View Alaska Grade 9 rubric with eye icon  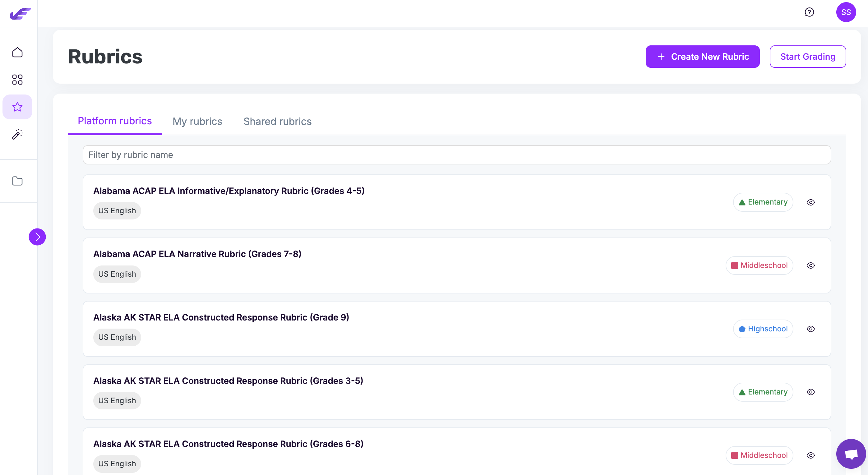(810, 329)
